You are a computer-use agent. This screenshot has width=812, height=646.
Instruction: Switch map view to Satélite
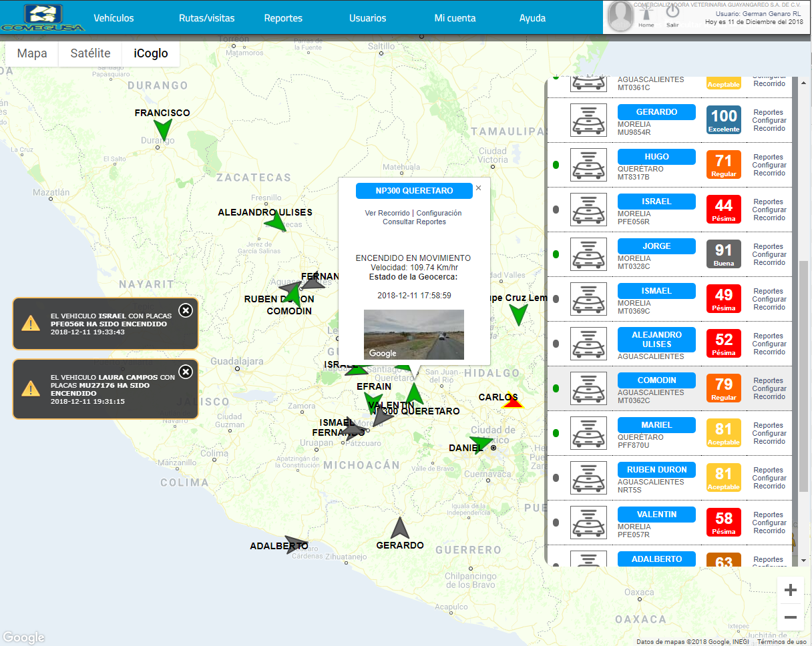[90, 53]
